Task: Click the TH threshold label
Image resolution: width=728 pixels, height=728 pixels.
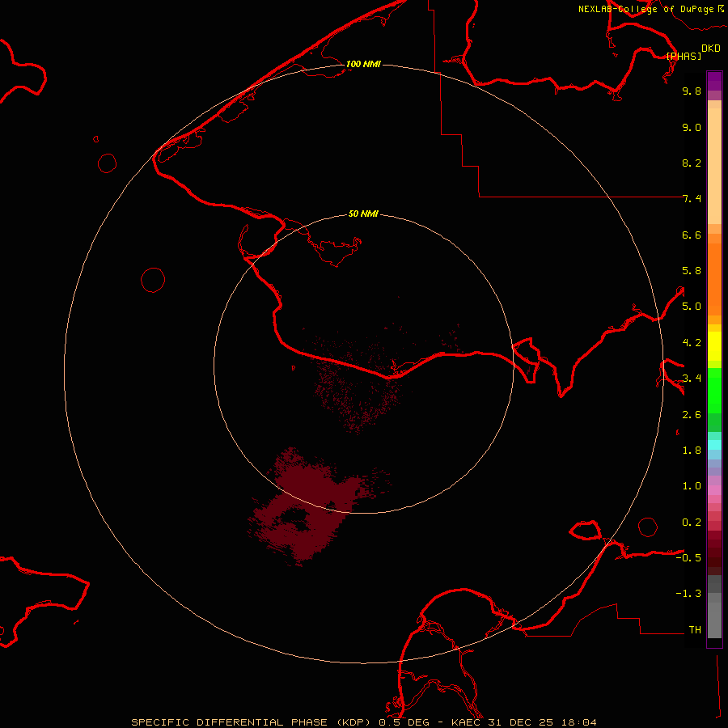Action: point(694,630)
